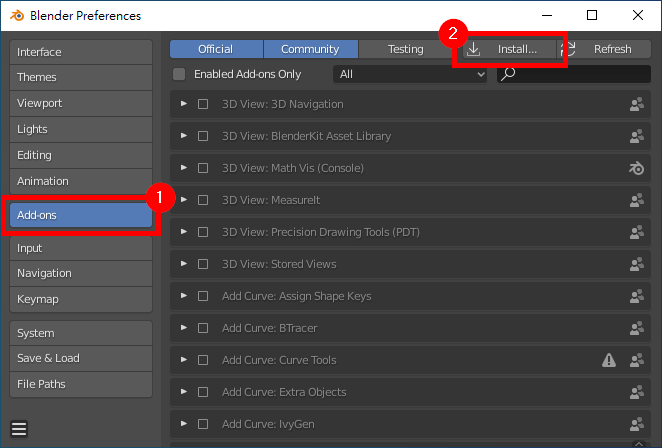Open the Input preferences section
The width and height of the screenshot is (662, 448).
click(x=81, y=248)
